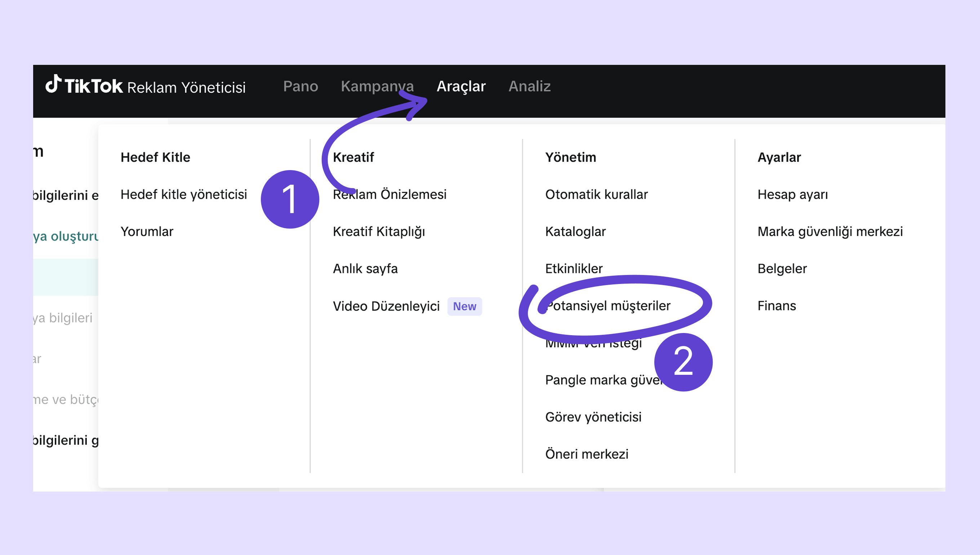
Task: Select Yorumlar under Hedef Kitle
Action: (x=147, y=231)
